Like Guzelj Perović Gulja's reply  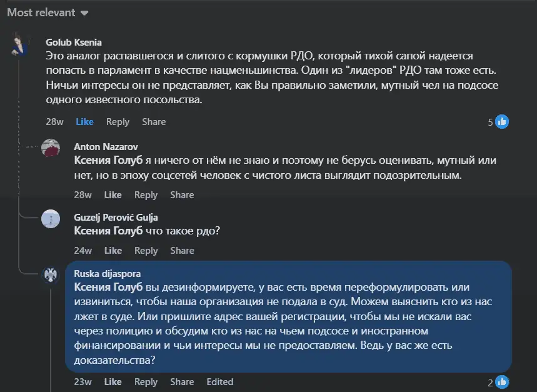click(113, 251)
